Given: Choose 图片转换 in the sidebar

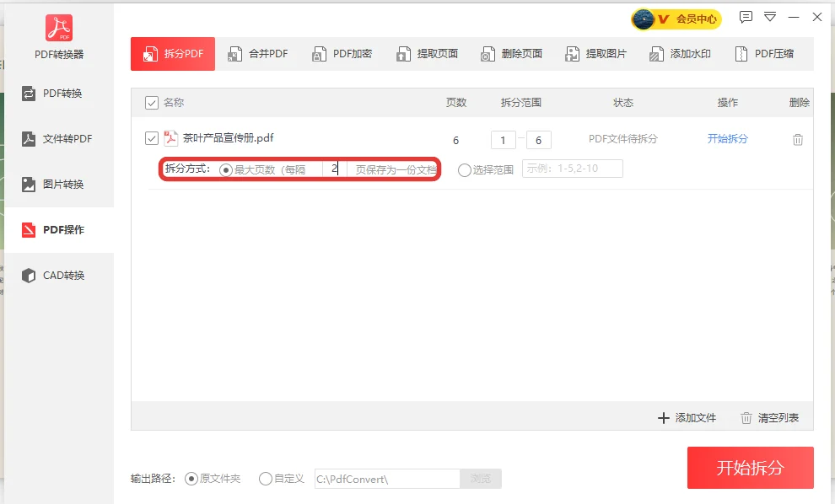Looking at the screenshot, I should coord(59,184).
